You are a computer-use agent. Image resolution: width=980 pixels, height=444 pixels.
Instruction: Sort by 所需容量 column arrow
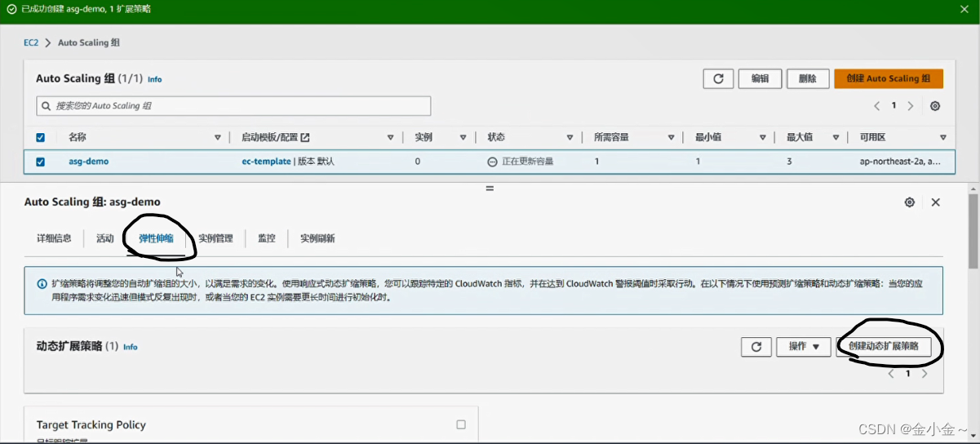671,138
